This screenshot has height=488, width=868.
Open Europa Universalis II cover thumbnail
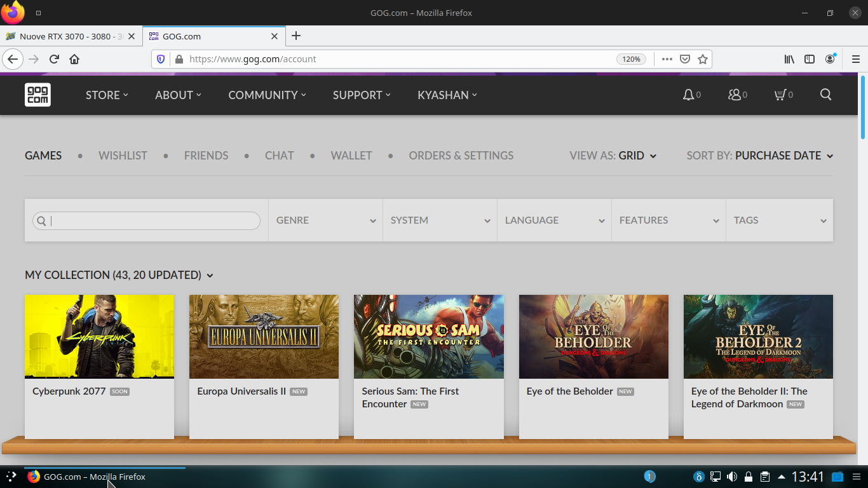[x=264, y=337]
